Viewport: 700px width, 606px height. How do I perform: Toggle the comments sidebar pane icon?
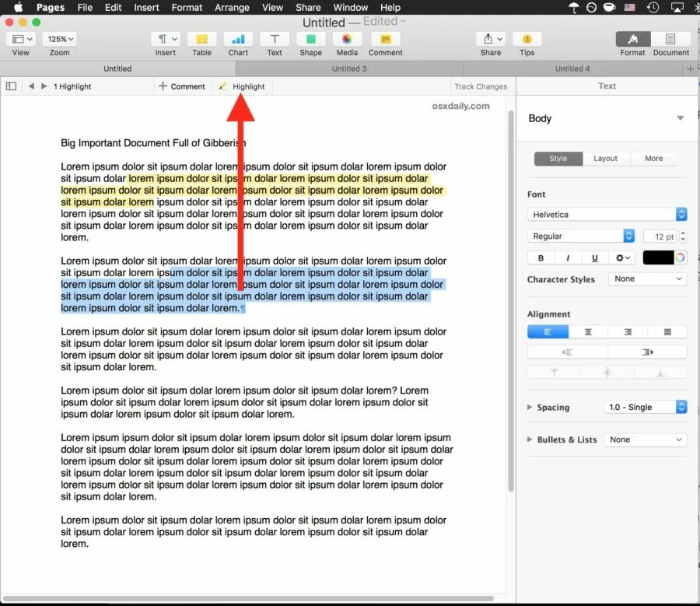point(11,86)
